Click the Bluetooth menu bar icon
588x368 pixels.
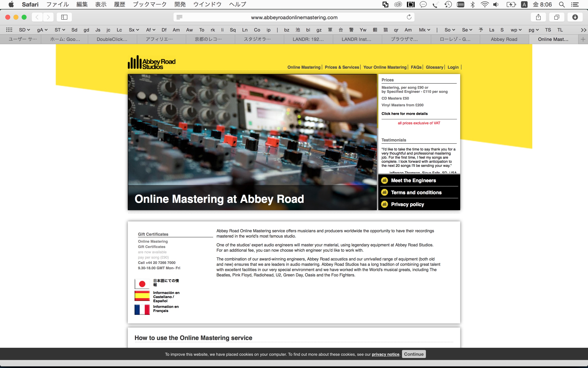pyautogui.click(x=473, y=4)
